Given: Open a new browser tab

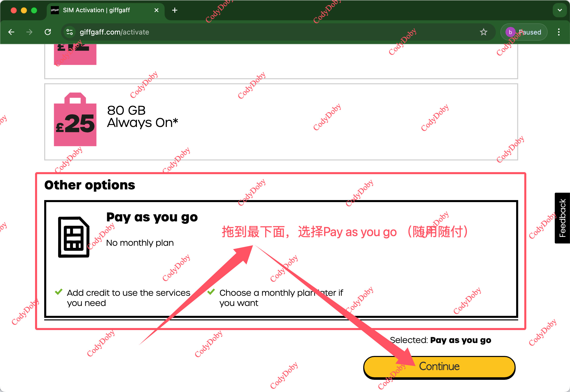Looking at the screenshot, I should pos(175,10).
